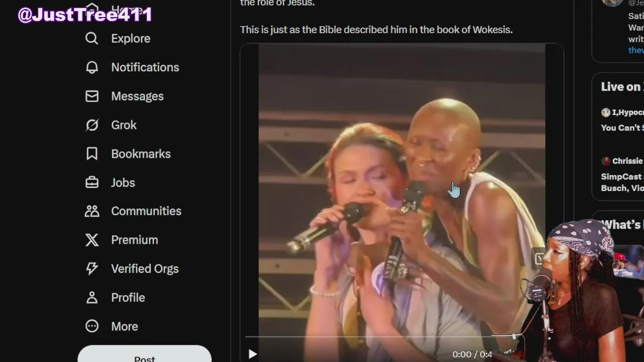Viewport: 644px width, 362px height.
Task: Click the Bookmarks ribbon icon
Action: pos(92,154)
